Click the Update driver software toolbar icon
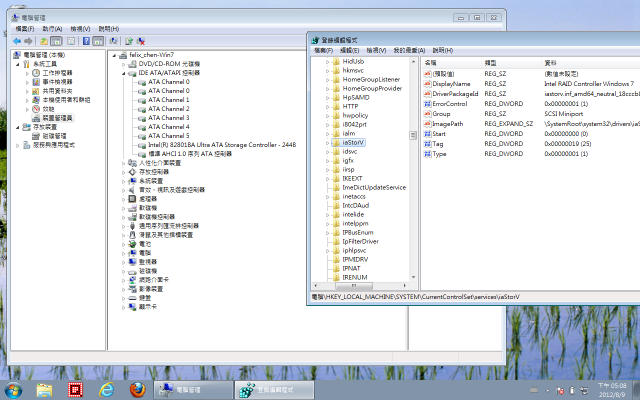Screen dimensions: 640x400 coord(129,41)
